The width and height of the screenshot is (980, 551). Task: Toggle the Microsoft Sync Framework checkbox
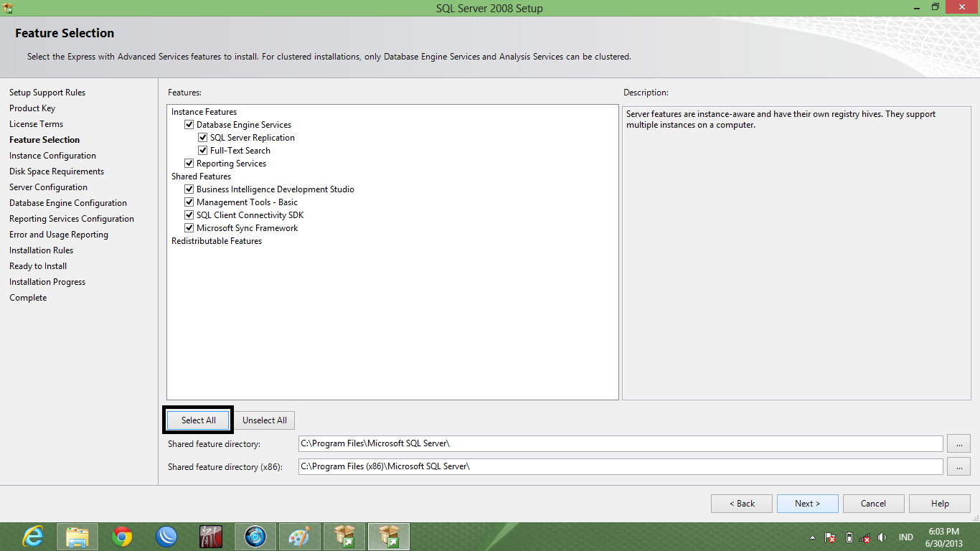189,228
